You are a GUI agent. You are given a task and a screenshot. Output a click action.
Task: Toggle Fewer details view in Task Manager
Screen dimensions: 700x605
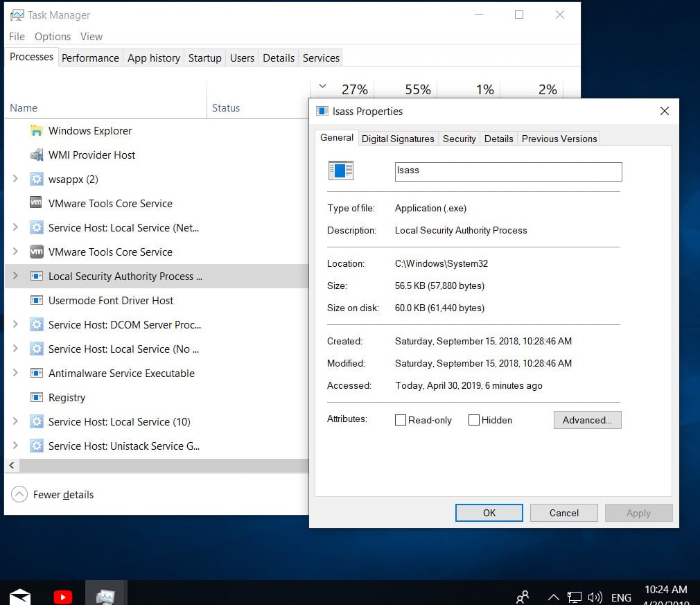point(52,494)
